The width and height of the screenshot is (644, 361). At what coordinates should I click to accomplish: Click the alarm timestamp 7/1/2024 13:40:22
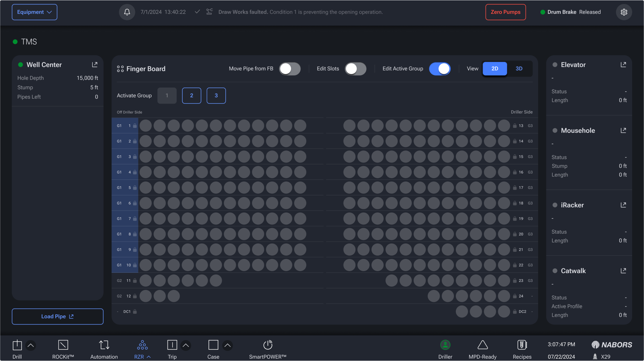click(163, 12)
